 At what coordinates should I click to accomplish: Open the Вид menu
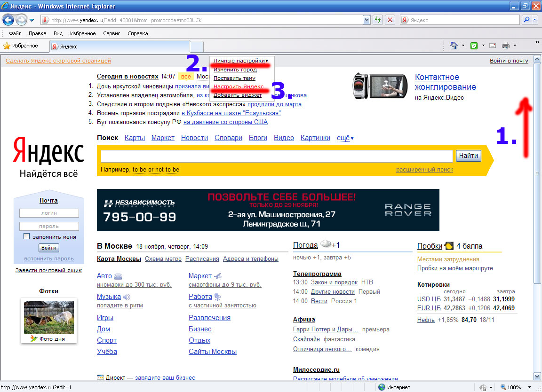[x=58, y=33]
